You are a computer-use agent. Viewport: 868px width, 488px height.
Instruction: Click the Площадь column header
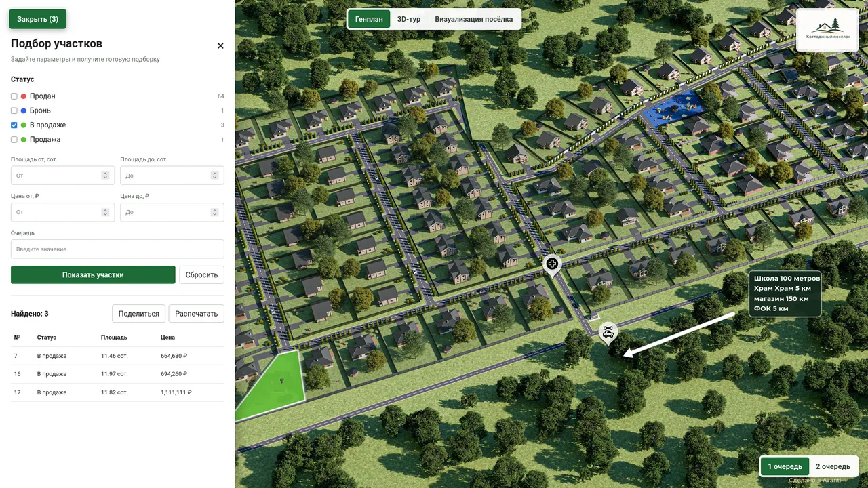point(114,337)
